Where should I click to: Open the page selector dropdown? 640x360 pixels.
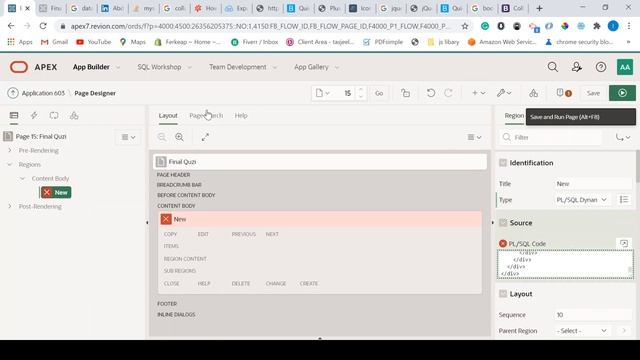coord(322,93)
